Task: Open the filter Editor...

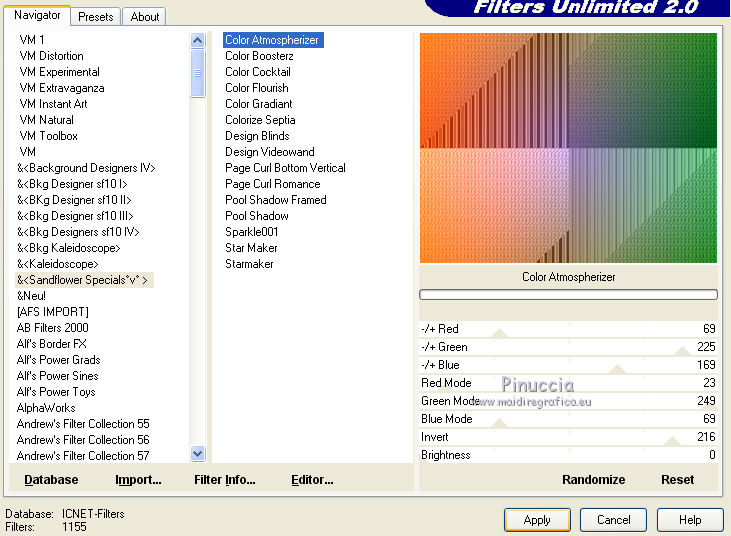Action: 312,480
